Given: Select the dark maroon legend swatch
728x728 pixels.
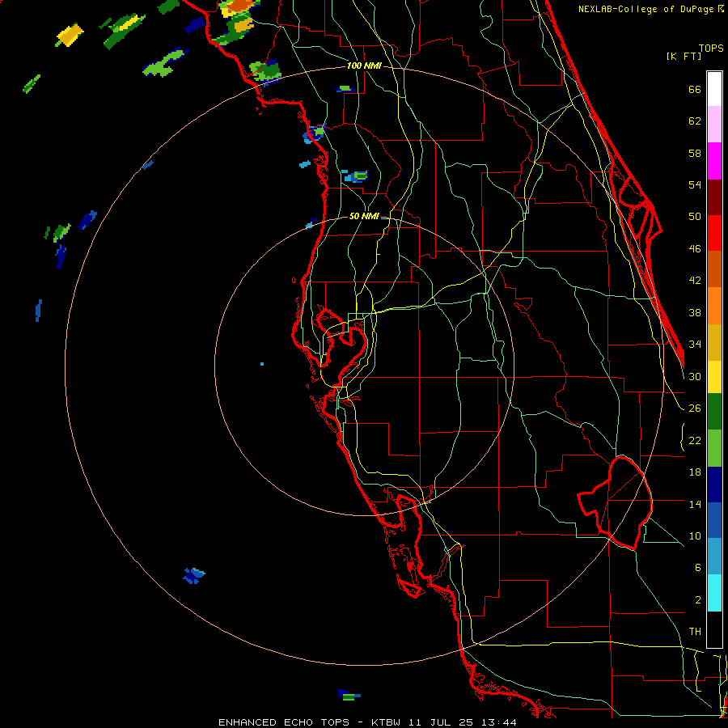Looking at the screenshot, I should [x=714, y=198].
